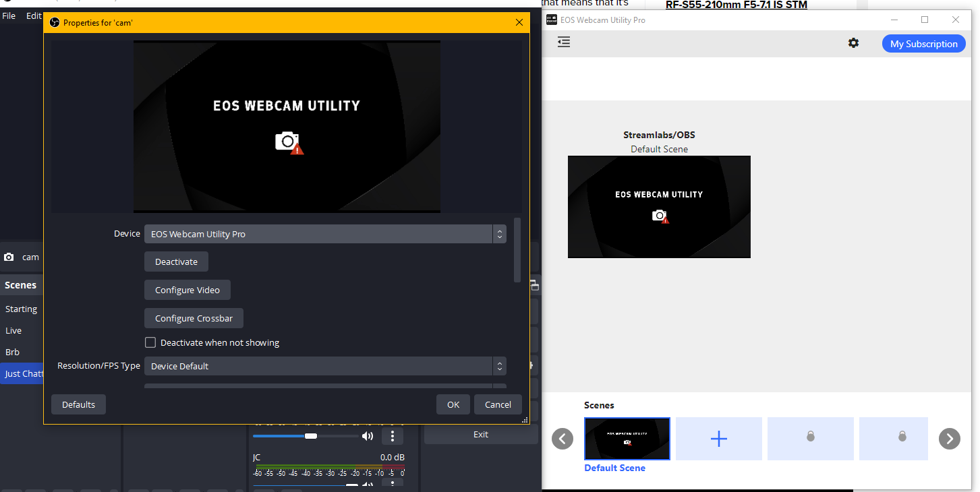Switch to the Brb scene

[12, 352]
